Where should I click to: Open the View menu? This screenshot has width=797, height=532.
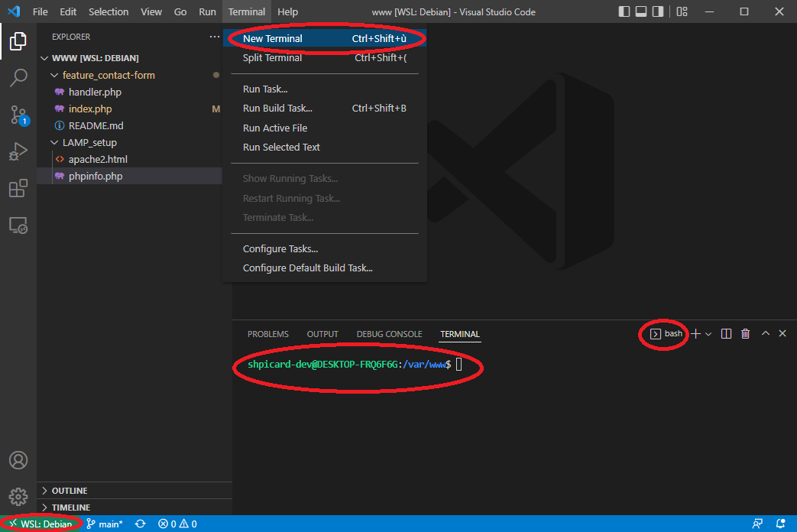pyautogui.click(x=151, y=11)
